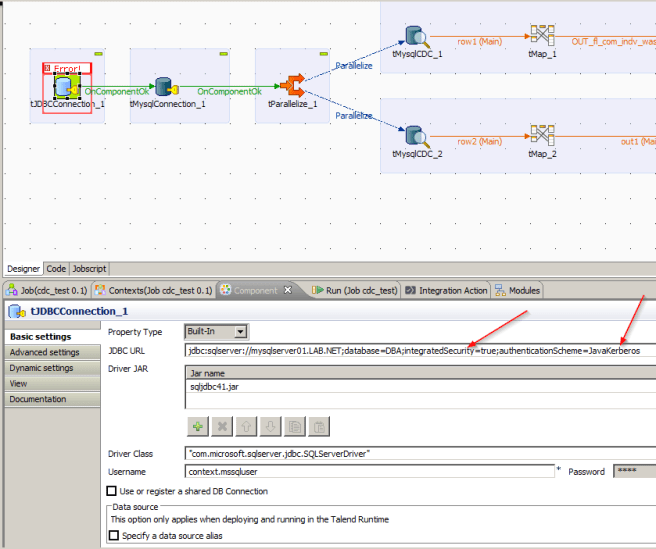Select the OnComponentOk link after tMysqlConnection_1
656x549 pixels.
tap(229, 91)
